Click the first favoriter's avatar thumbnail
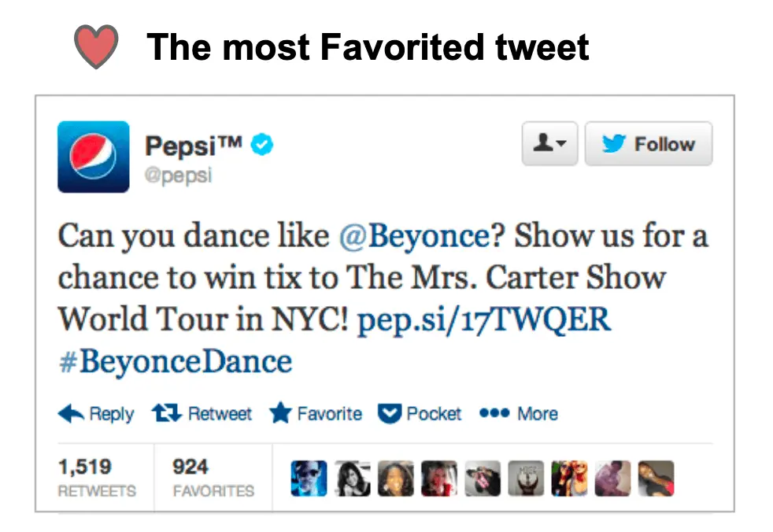Viewport: 773px width, 532px height. (x=309, y=478)
